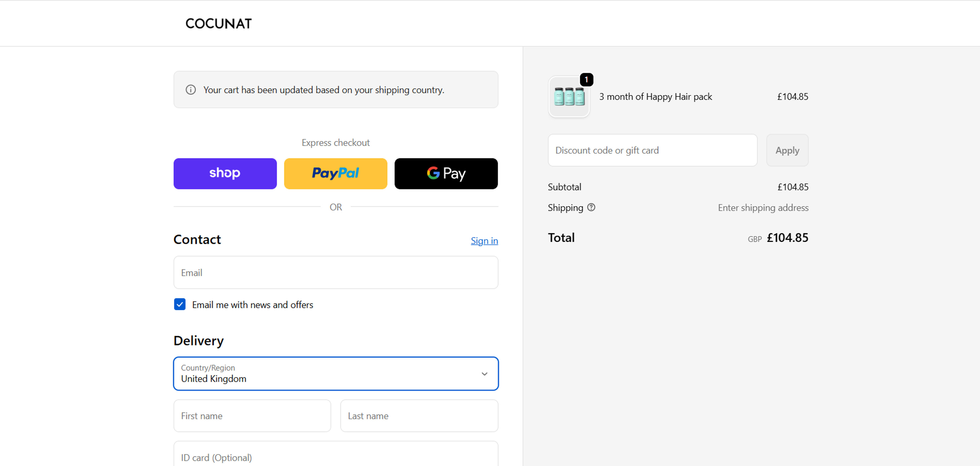Select the Shop Pay express checkout option

[225, 174]
